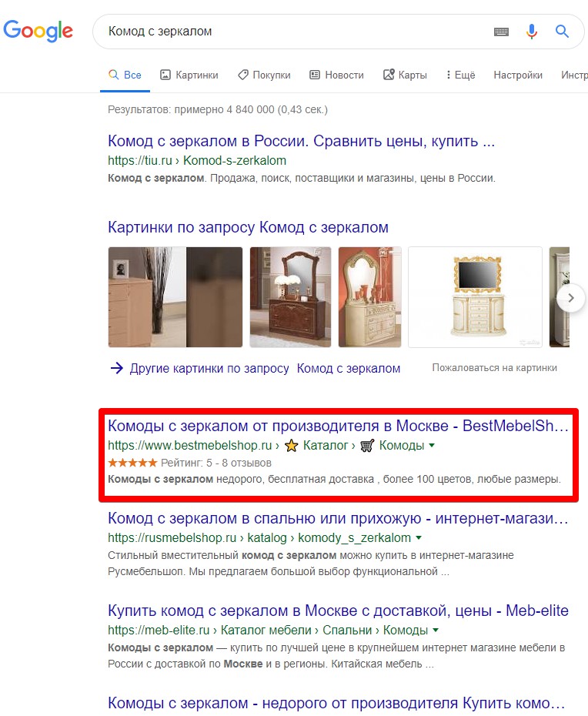The width and height of the screenshot is (588, 716).
Task: Open the Картинки images tab
Action: click(x=189, y=75)
